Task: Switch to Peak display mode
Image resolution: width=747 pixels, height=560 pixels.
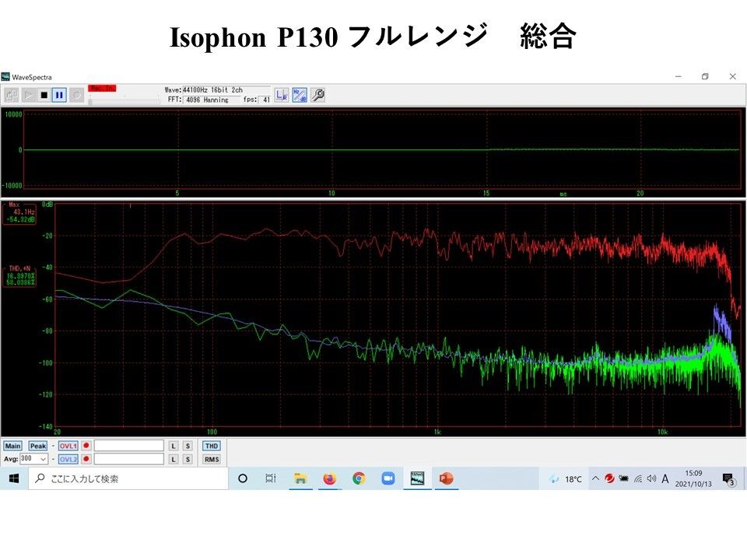Action: coord(37,446)
